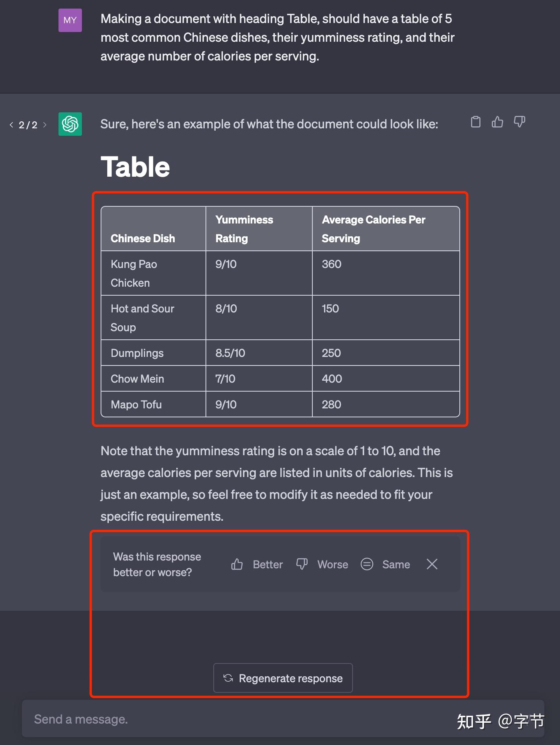Screen dimensions: 560x745
Task: Focus the Send a message input
Action: 234,719
